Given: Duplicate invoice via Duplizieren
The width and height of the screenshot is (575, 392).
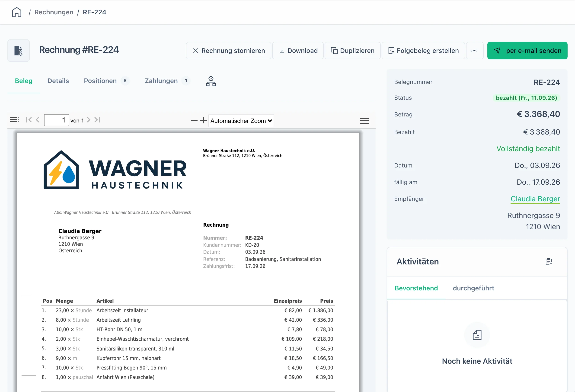Looking at the screenshot, I should click(352, 51).
